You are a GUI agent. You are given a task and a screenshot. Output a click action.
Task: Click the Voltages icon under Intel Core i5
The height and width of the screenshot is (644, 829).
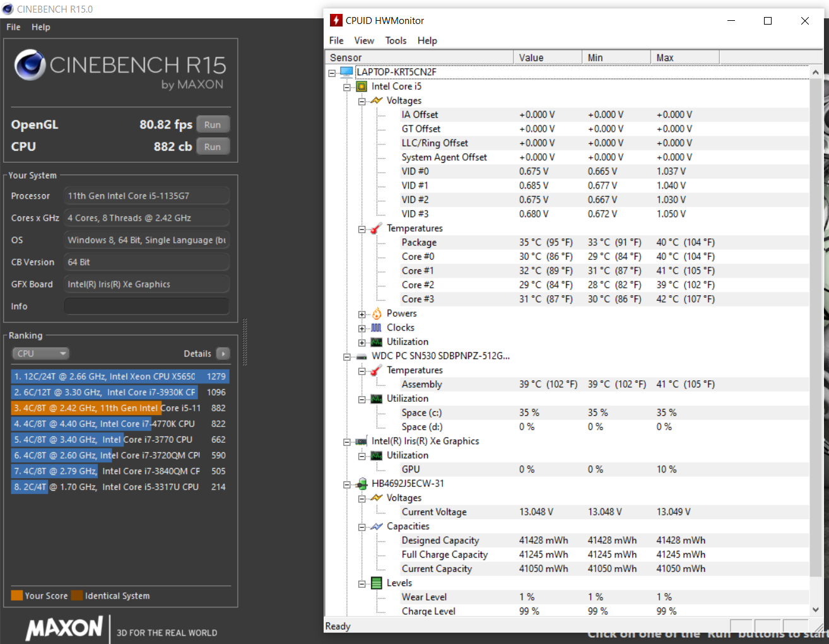point(377,100)
